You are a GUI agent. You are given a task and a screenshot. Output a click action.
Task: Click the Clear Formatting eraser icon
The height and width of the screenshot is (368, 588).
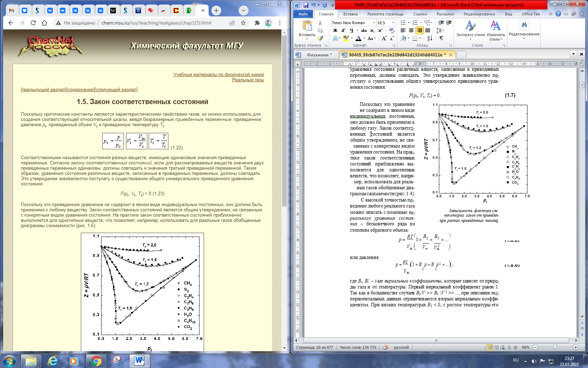point(391,30)
